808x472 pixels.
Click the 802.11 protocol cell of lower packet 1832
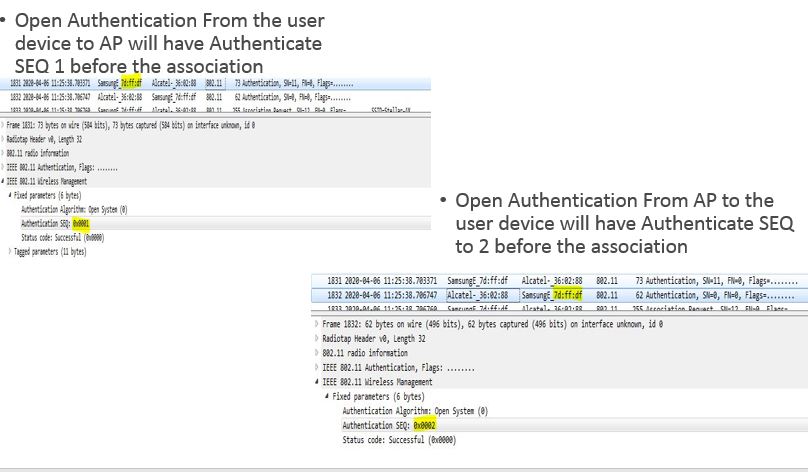(x=607, y=295)
